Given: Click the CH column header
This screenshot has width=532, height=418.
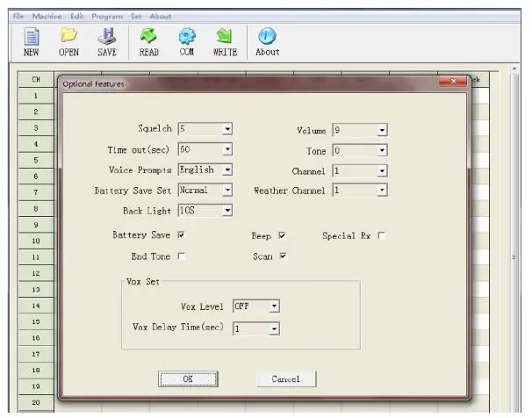Looking at the screenshot, I should click(36, 79).
